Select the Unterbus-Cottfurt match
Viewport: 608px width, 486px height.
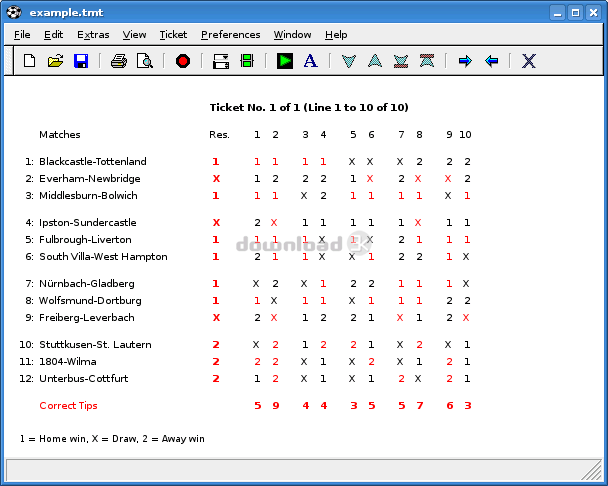84,379
